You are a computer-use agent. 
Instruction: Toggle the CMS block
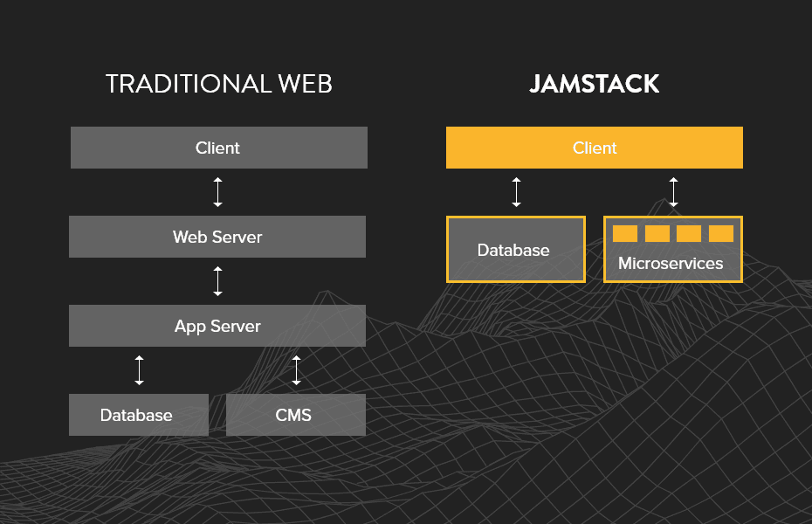pyautogui.click(x=296, y=414)
